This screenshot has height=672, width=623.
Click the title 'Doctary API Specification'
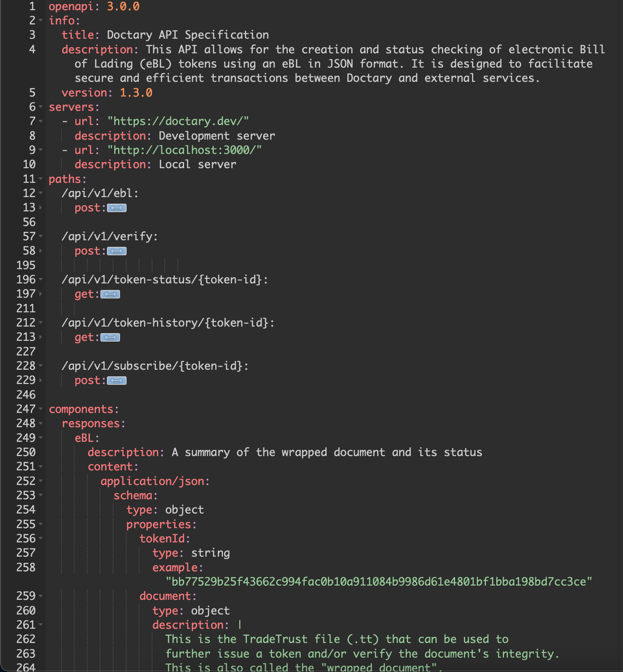[x=188, y=35]
